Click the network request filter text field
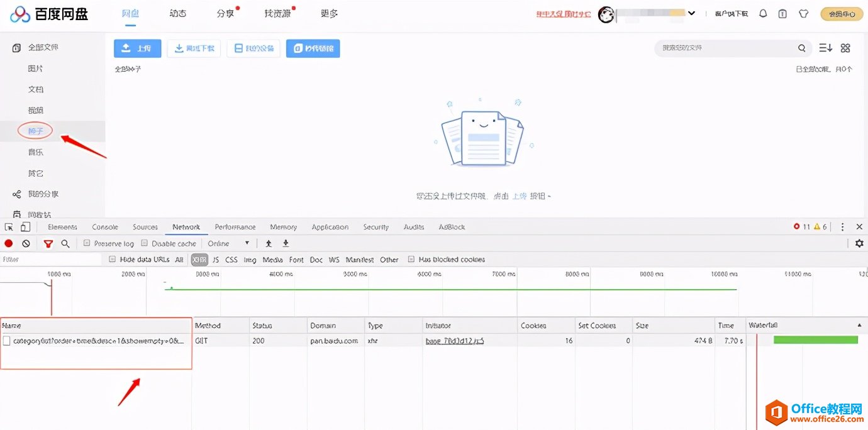Image resolution: width=868 pixels, height=430 pixels. tap(50, 260)
